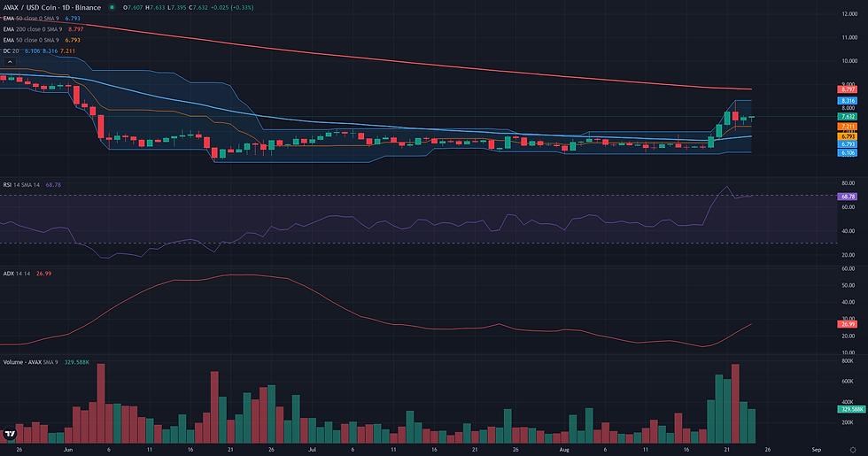Click the DC upper value 8.316 in legend
Screen dimensions: 868x456
point(50,51)
